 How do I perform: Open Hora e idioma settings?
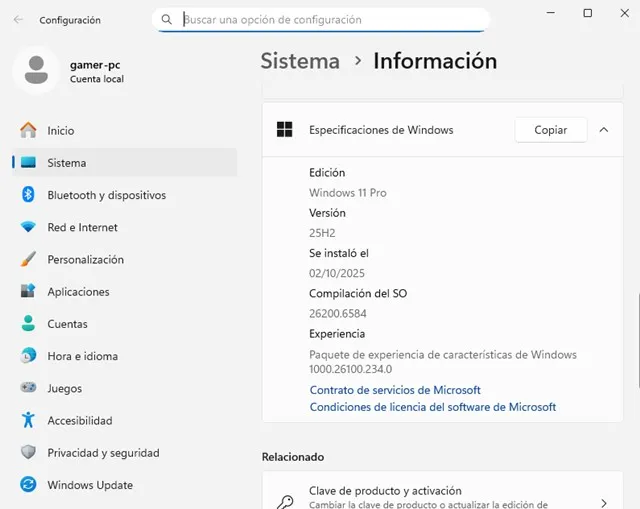82,356
